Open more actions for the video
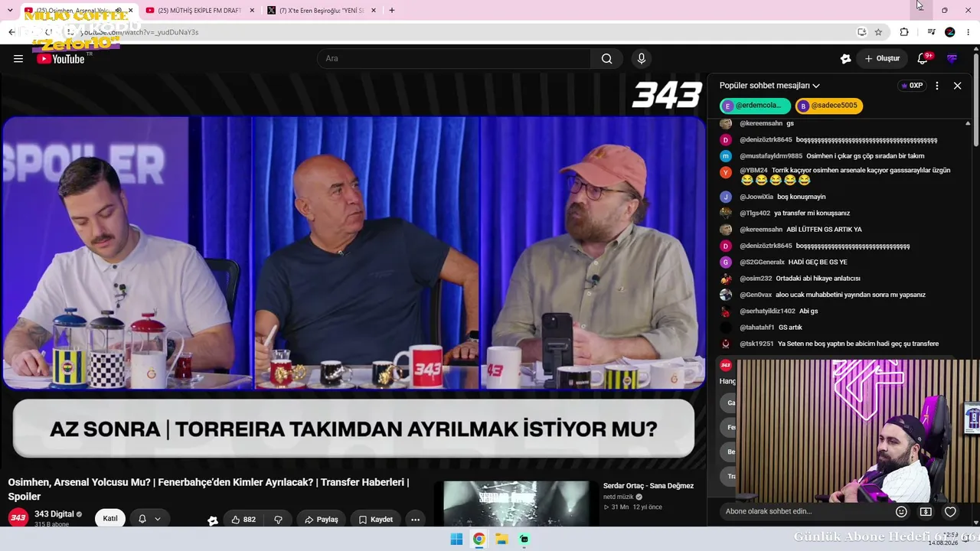The width and height of the screenshot is (980, 551). (x=415, y=520)
